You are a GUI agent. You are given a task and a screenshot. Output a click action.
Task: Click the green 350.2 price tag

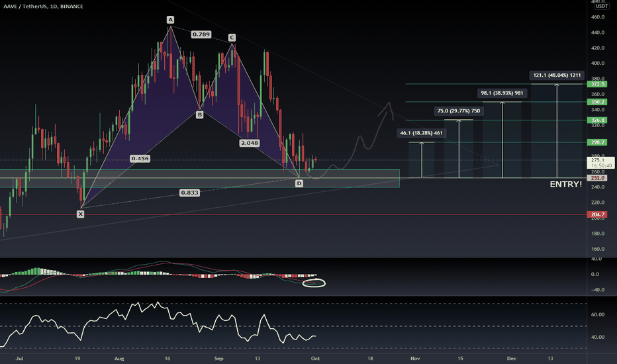(x=597, y=102)
